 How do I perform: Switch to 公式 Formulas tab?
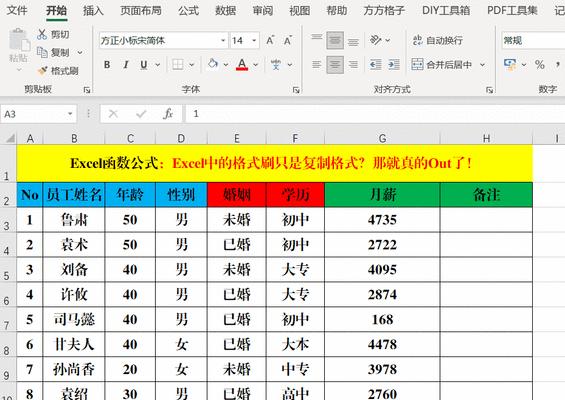tap(188, 10)
